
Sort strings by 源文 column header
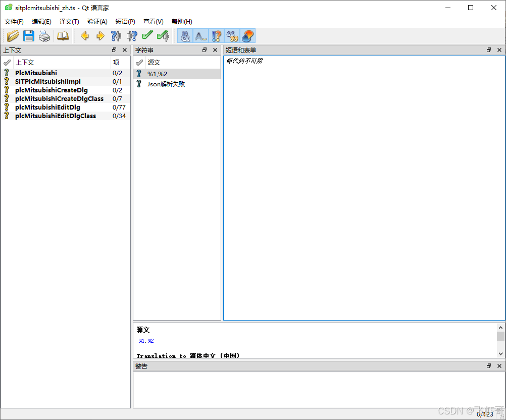tap(183, 62)
